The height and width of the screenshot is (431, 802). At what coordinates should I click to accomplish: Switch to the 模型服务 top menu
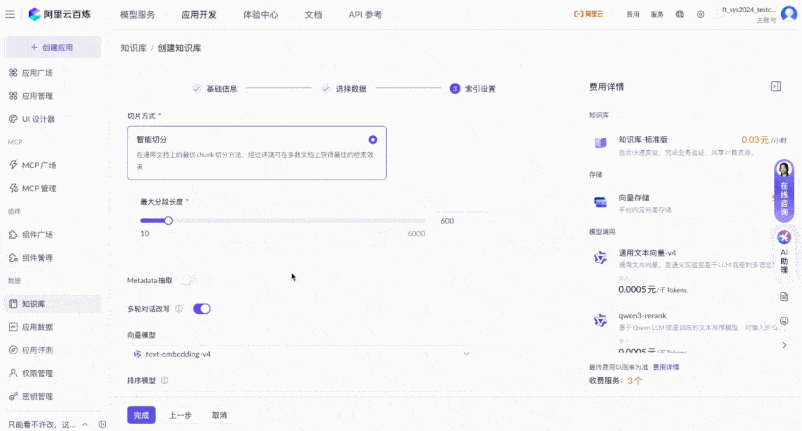(x=137, y=14)
